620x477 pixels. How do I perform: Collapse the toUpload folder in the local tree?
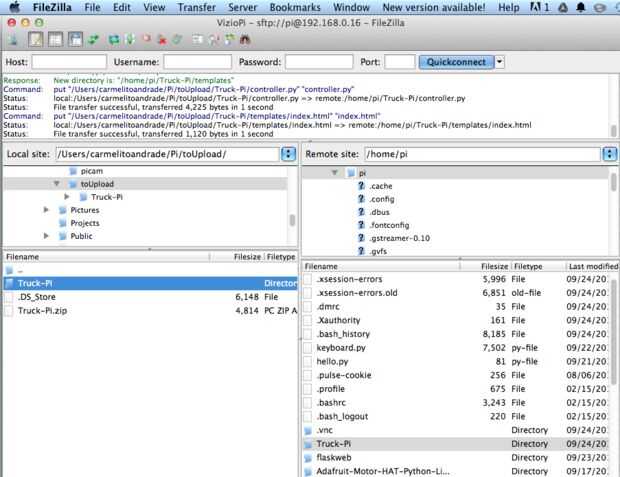click(x=57, y=184)
